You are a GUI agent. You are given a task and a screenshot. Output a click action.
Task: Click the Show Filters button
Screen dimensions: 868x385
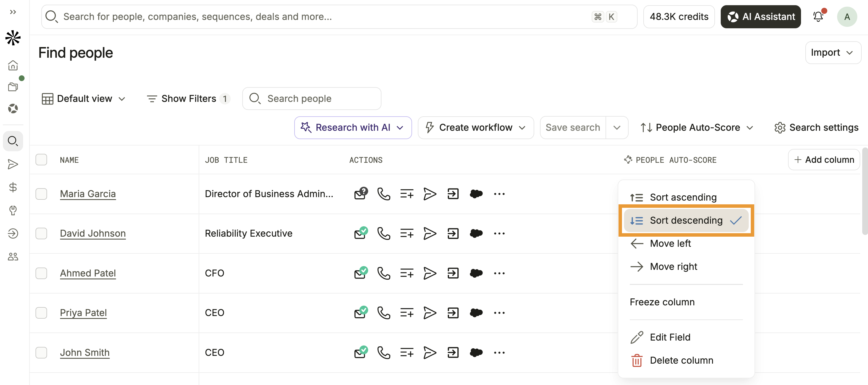(x=188, y=99)
